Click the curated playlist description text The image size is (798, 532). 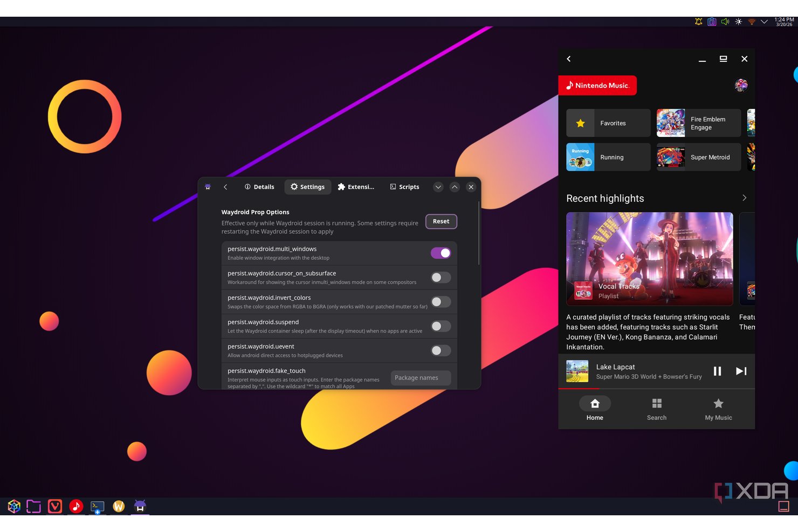coord(648,332)
